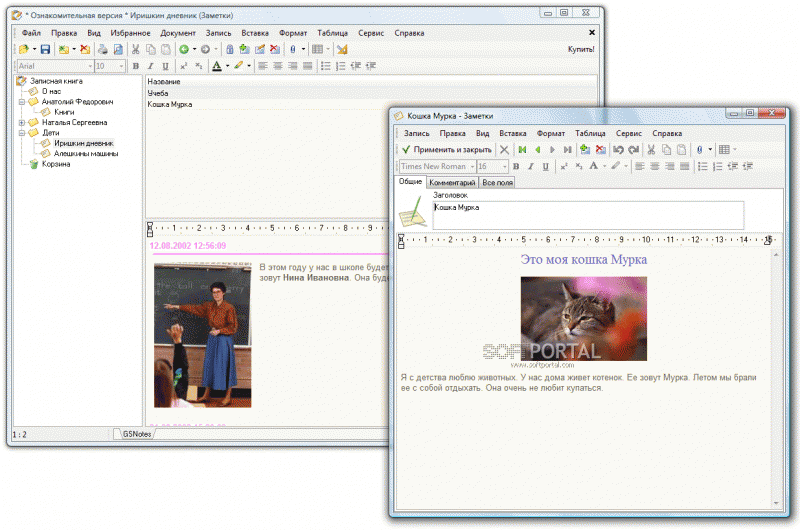The height and width of the screenshot is (530, 800).
Task: Click add record icon in main window toolbar
Action: pos(244,49)
